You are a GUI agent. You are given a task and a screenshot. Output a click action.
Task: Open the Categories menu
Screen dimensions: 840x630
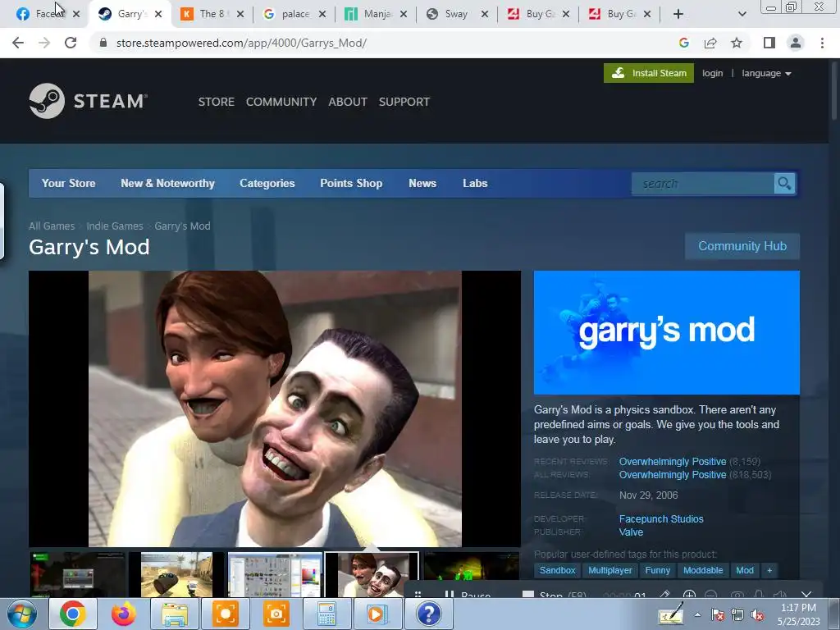[x=267, y=183]
